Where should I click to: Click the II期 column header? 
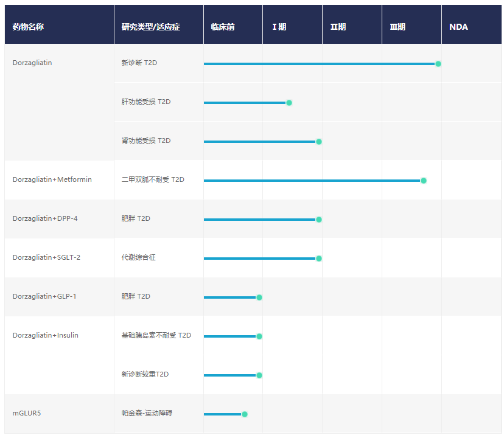[x=352, y=24]
